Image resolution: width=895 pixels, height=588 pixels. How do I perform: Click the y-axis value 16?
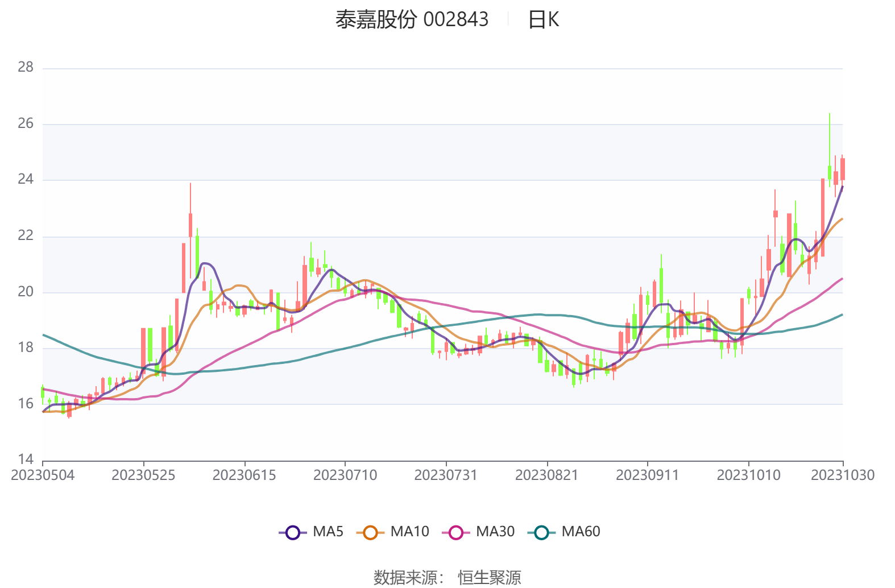(26, 404)
